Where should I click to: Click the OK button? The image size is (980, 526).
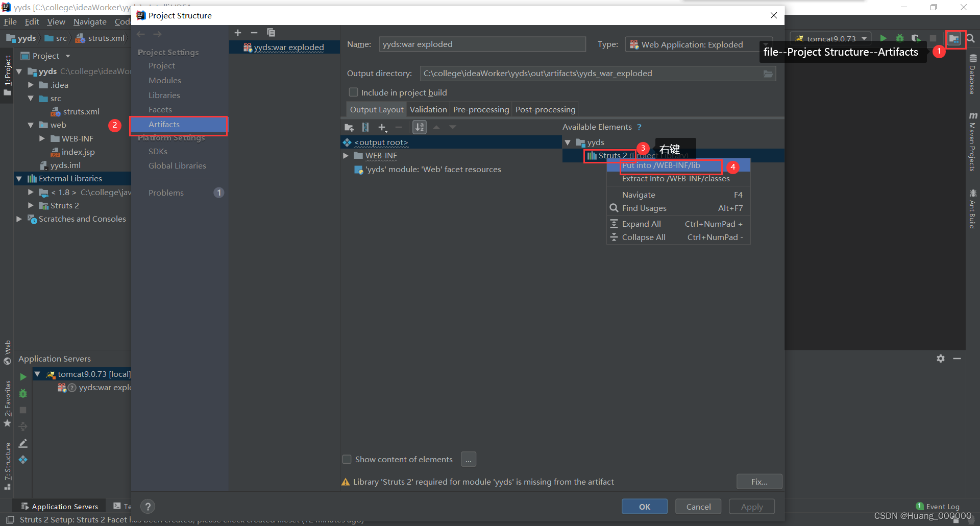[645, 507]
